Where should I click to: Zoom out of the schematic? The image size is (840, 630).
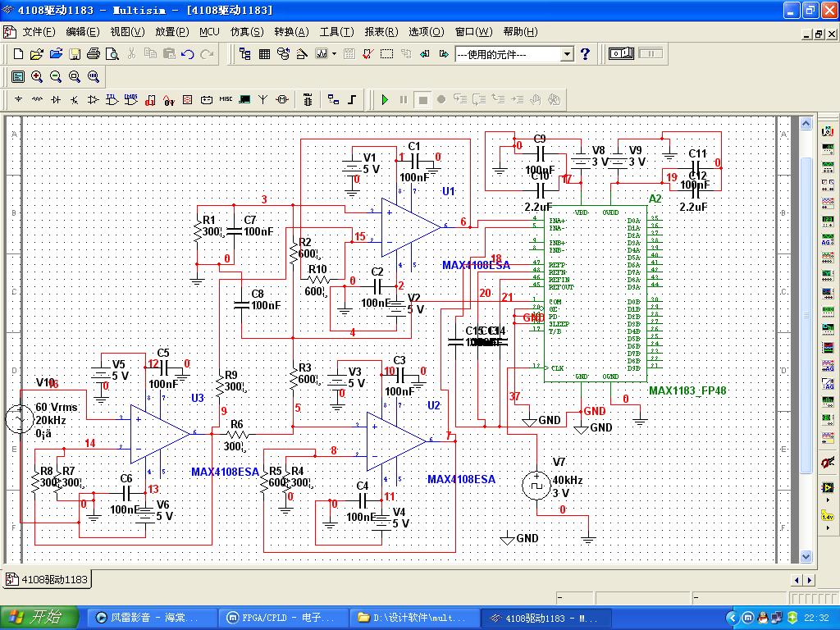click(x=56, y=77)
